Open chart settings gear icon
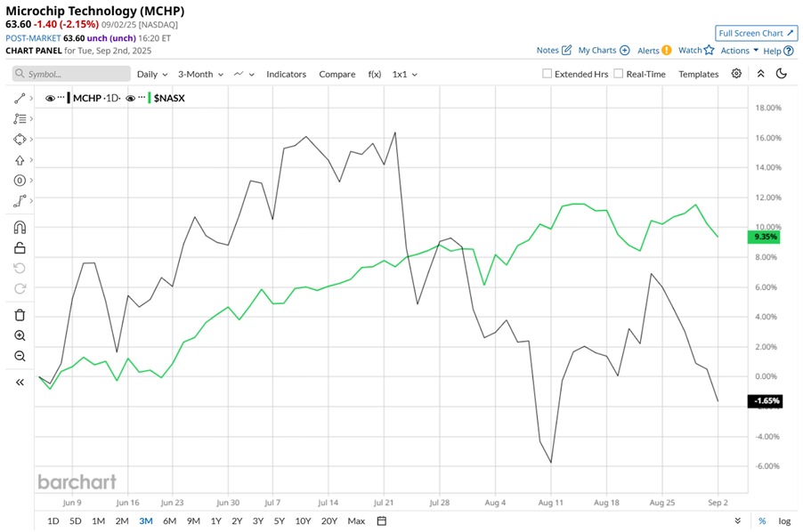The height and width of the screenshot is (532, 803). tap(736, 74)
